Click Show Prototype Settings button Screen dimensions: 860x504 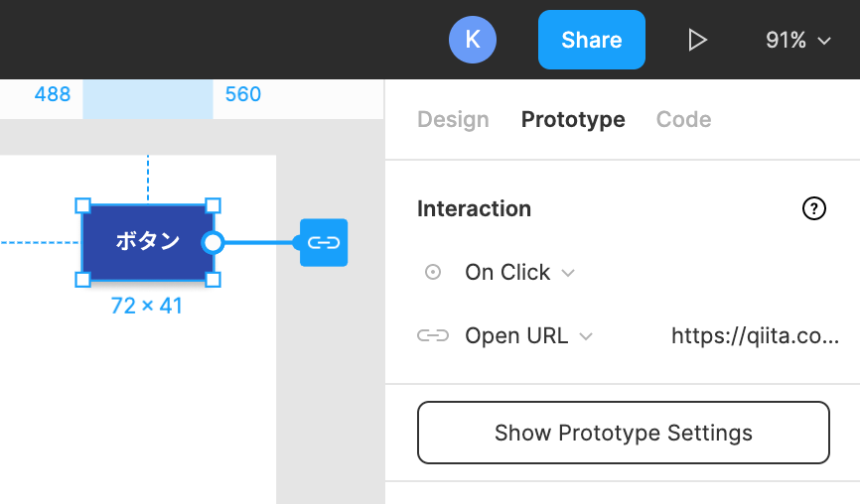pos(624,433)
